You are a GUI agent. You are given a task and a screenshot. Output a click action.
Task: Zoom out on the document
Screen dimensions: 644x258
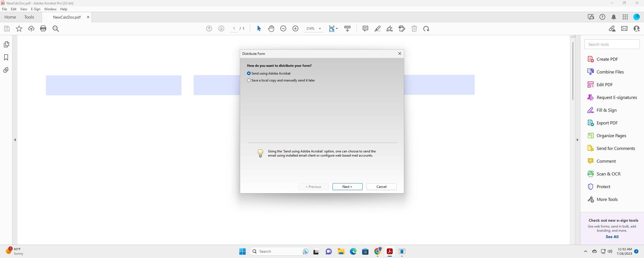[283, 29]
